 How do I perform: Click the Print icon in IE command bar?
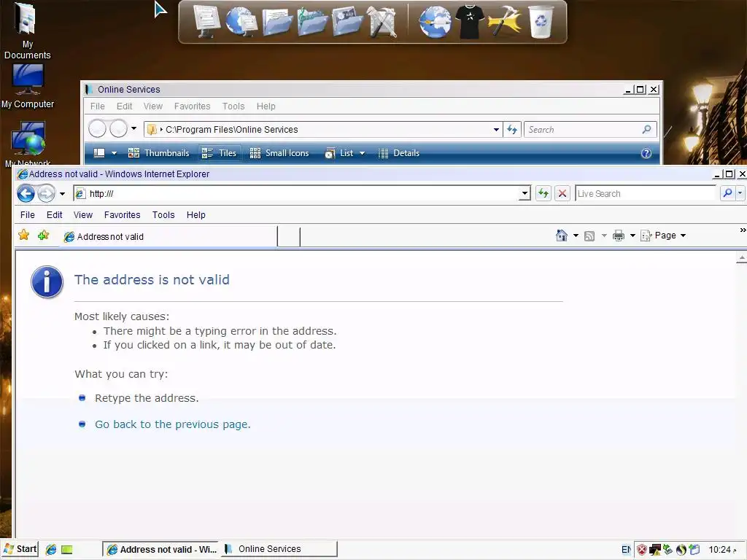click(619, 236)
